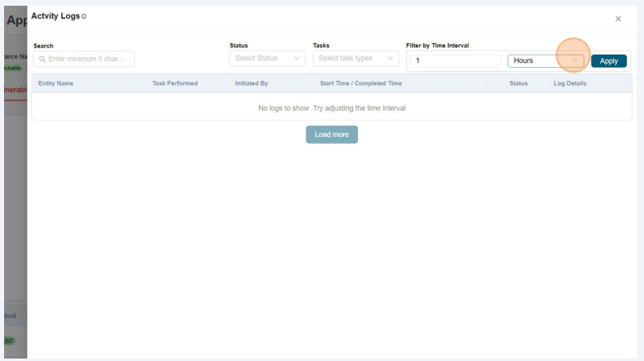Click the Search input field

84,59
